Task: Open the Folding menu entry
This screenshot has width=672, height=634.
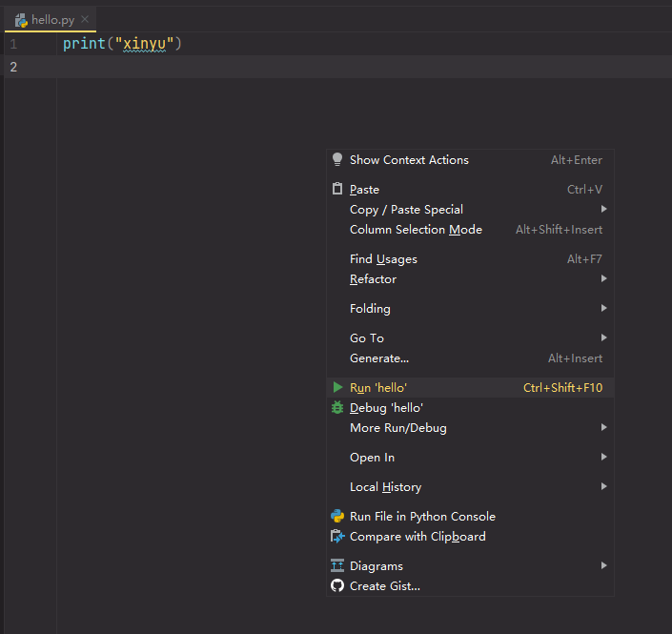Action: point(471,309)
